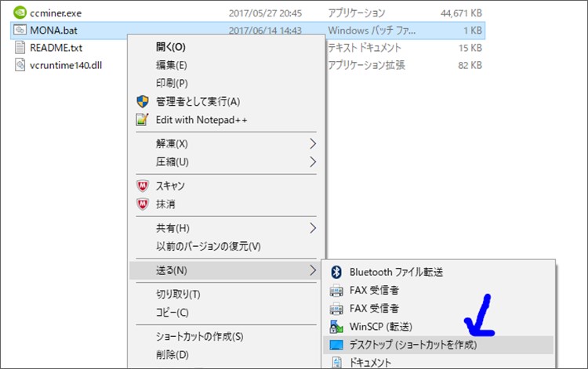Select Edit with Notepad++
This screenshot has width=588, height=369.
pos(201,120)
